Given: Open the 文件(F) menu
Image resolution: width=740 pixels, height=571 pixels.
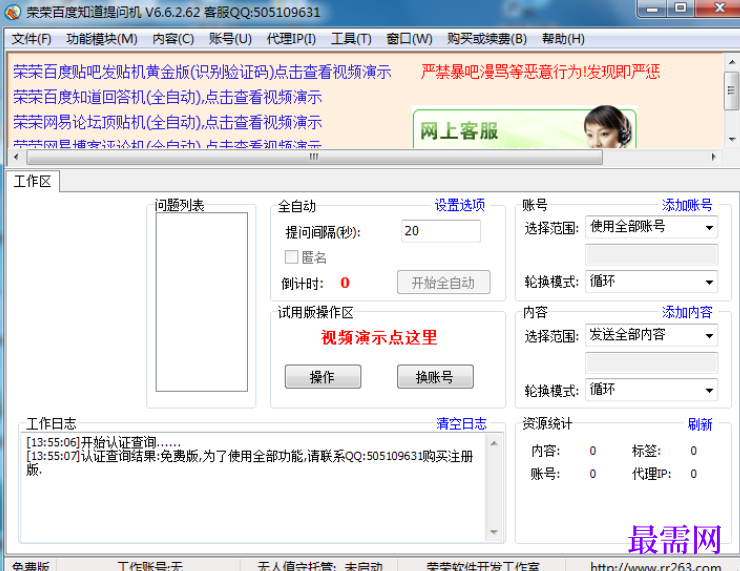Looking at the screenshot, I should tap(32, 39).
